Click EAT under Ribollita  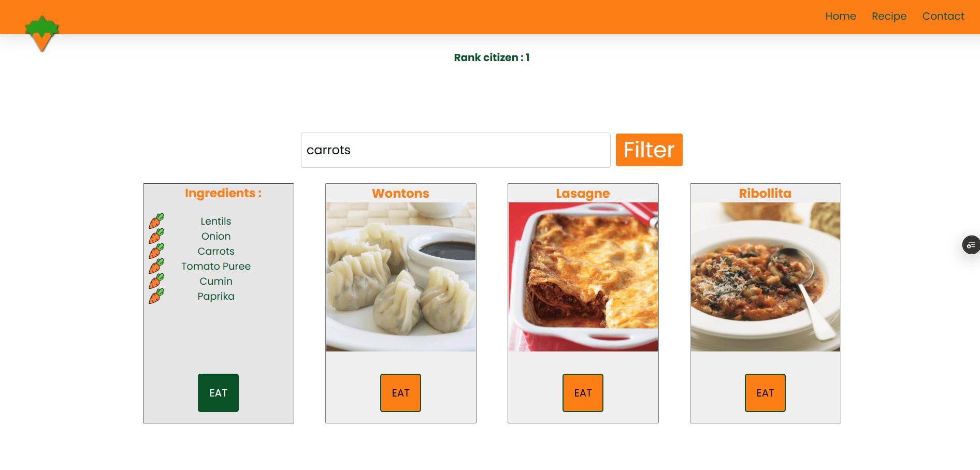point(765,393)
